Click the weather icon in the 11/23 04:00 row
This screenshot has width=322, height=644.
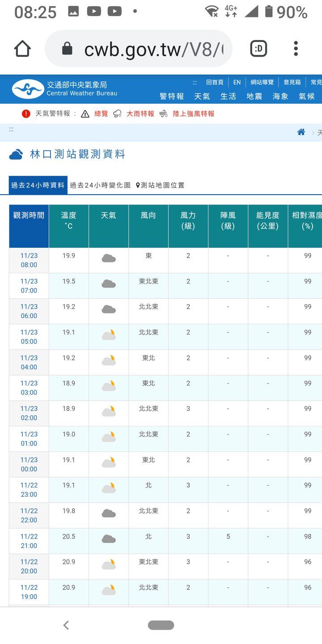109,360
